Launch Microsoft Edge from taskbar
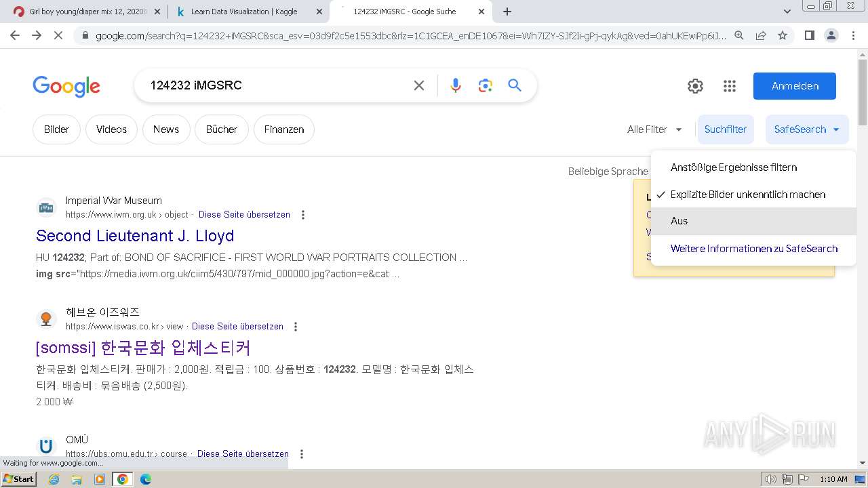 click(146, 479)
